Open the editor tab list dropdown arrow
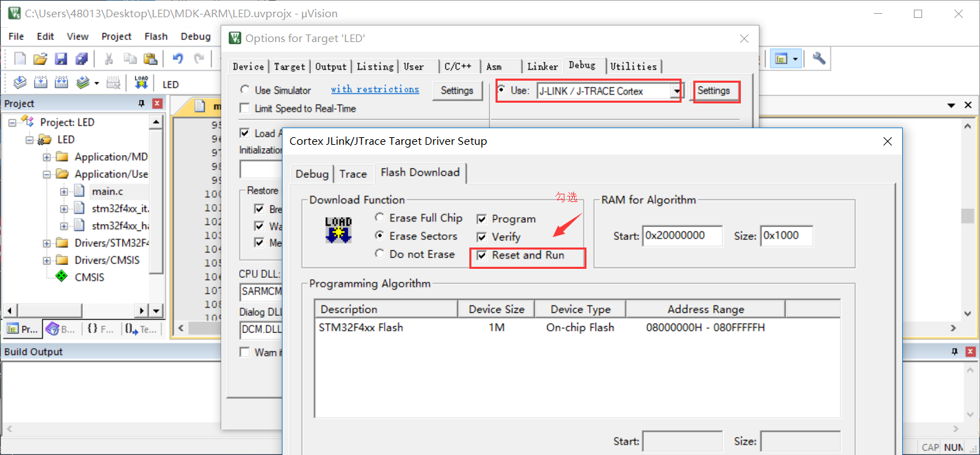Viewport: 980px width, 455px height. [952, 105]
